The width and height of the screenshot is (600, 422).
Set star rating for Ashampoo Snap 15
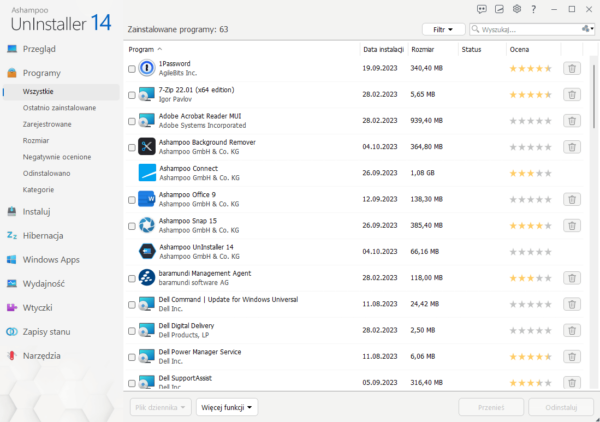(x=530, y=226)
